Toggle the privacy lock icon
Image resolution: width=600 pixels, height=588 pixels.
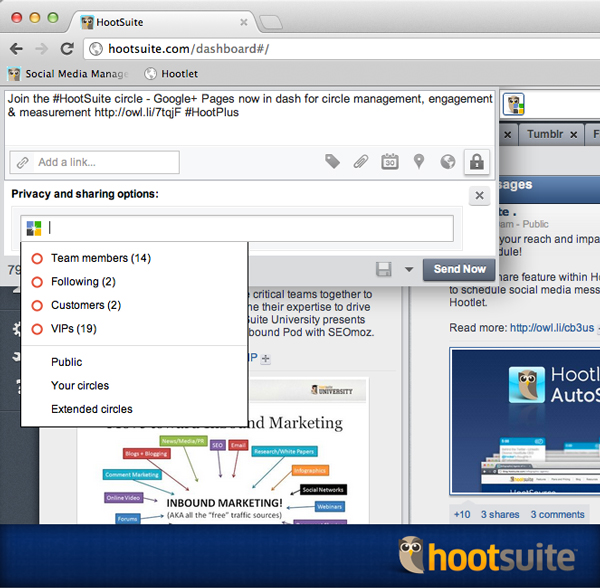click(477, 162)
